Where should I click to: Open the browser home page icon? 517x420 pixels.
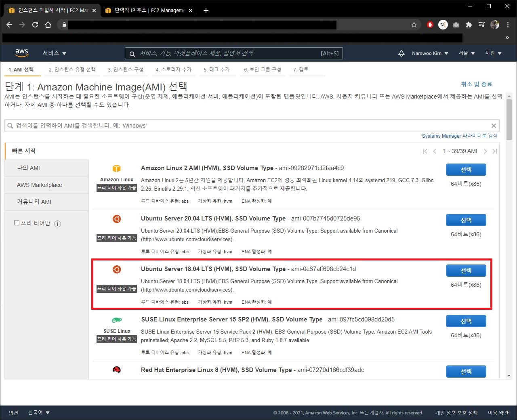click(48, 25)
